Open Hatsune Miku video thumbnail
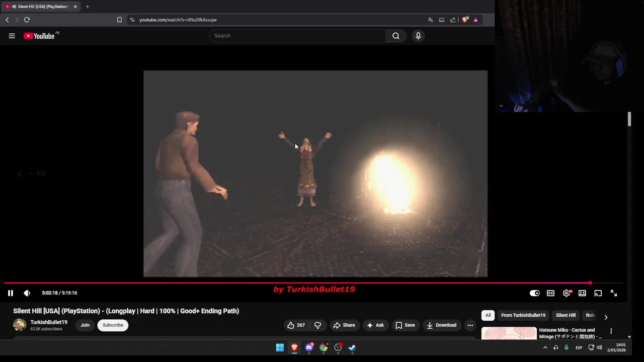 509,333
